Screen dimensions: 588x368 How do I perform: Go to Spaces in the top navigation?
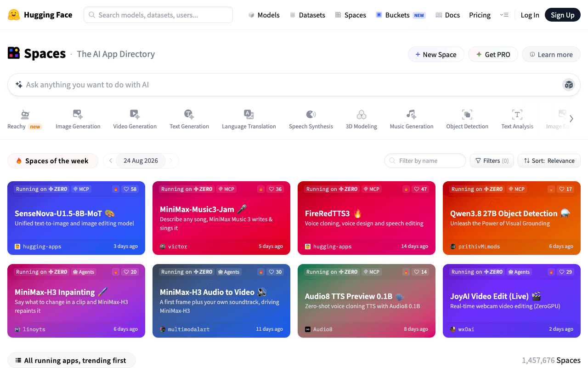351,15
